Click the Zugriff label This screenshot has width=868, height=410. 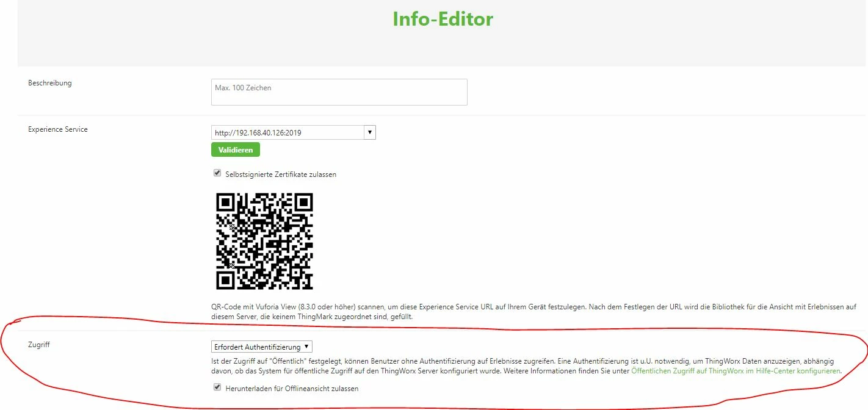point(39,345)
